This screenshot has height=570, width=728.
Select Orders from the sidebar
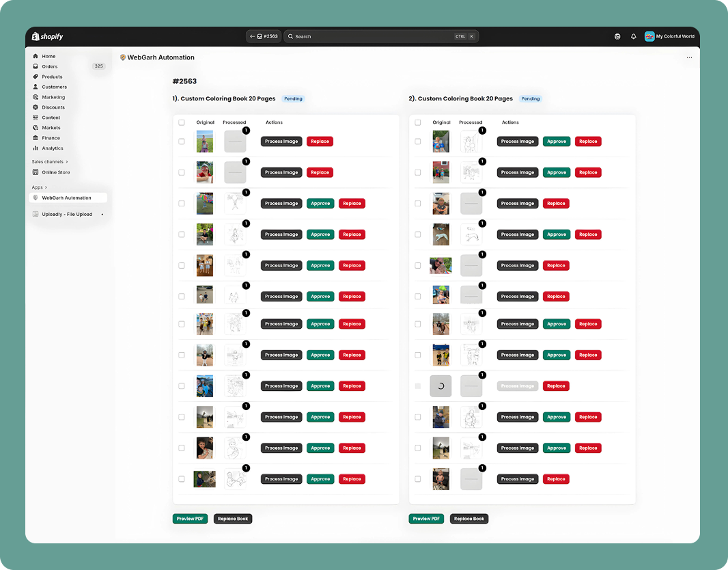50,66
